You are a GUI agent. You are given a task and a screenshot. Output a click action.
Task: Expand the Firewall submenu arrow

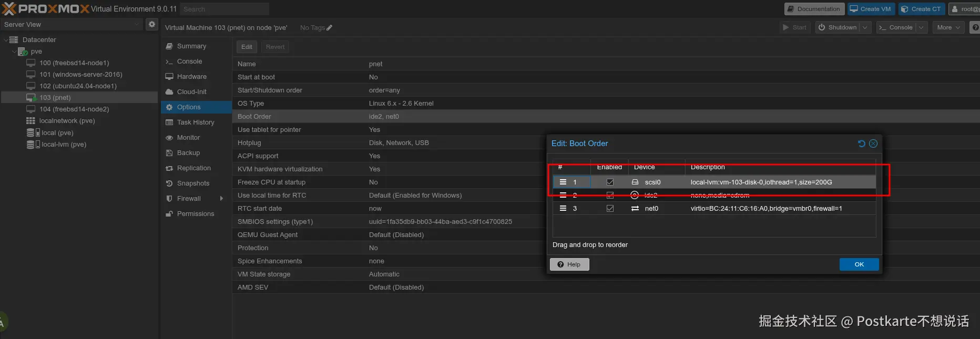(x=221, y=199)
